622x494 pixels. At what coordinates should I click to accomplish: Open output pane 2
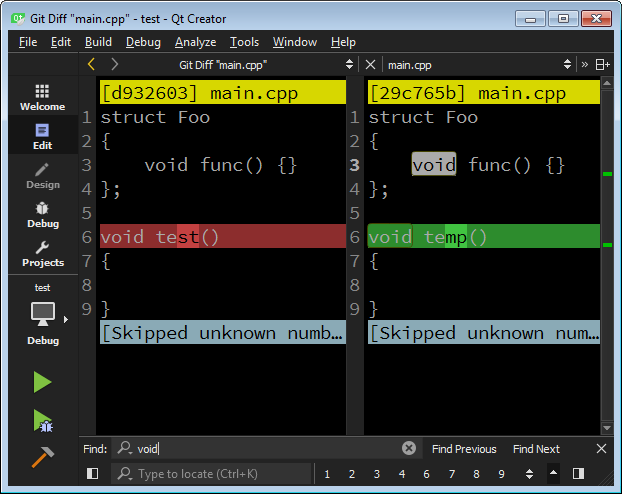pyautogui.click(x=351, y=474)
